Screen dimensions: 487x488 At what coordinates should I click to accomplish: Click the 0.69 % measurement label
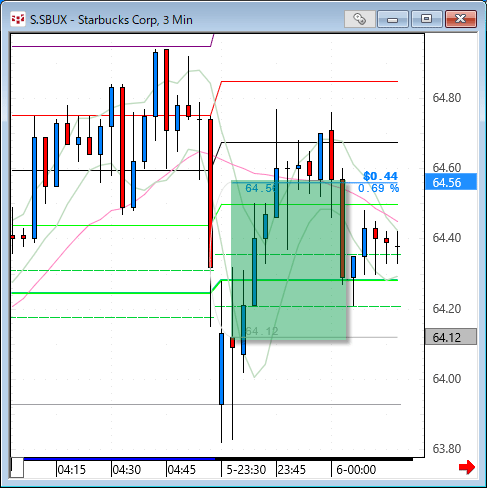click(378, 188)
